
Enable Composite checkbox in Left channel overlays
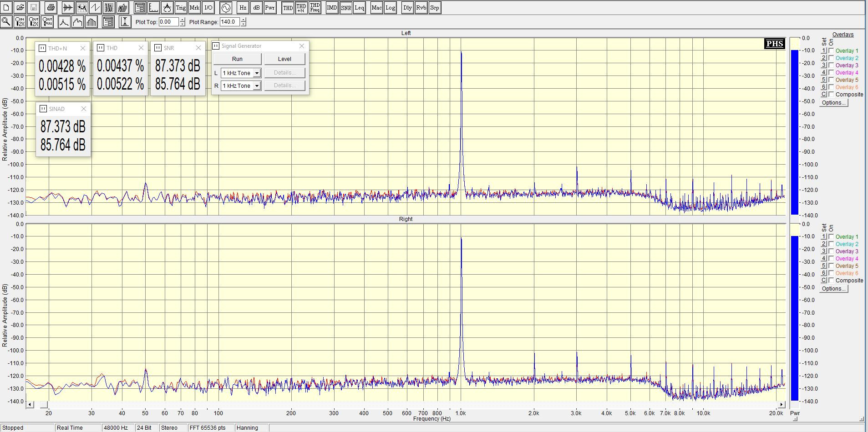831,95
